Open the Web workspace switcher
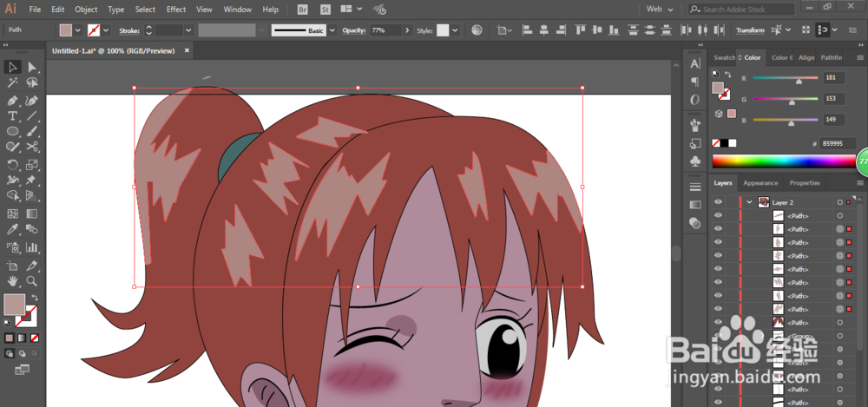868x407 pixels. (x=660, y=10)
